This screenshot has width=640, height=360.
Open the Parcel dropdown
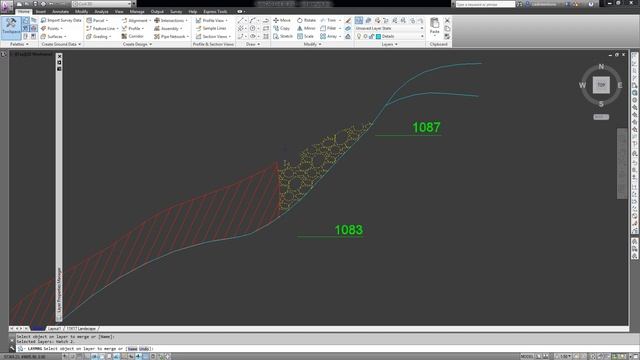coord(97,20)
